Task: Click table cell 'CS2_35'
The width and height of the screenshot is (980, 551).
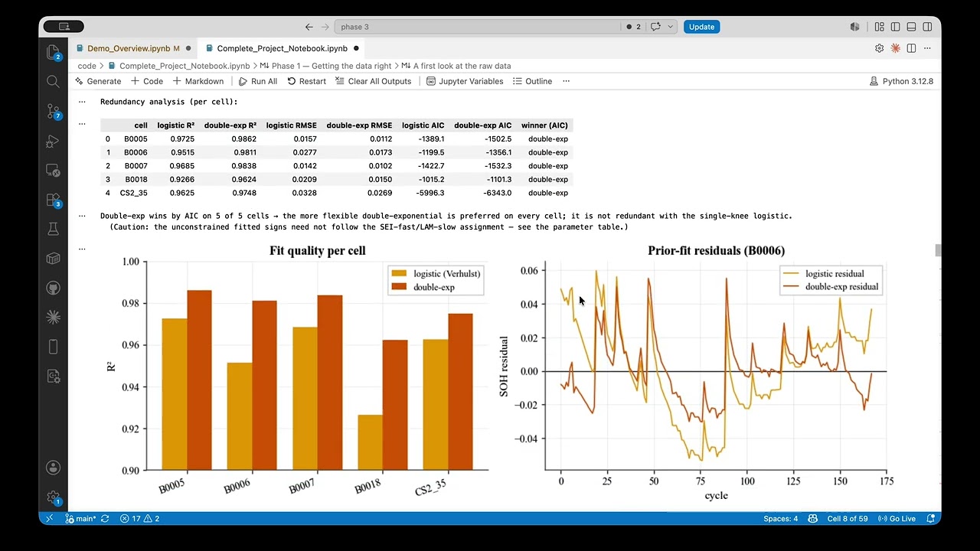Action: click(134, 193)
